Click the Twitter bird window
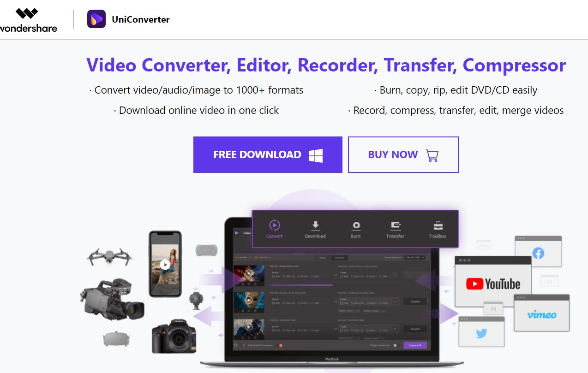 [x=481, y=331]
